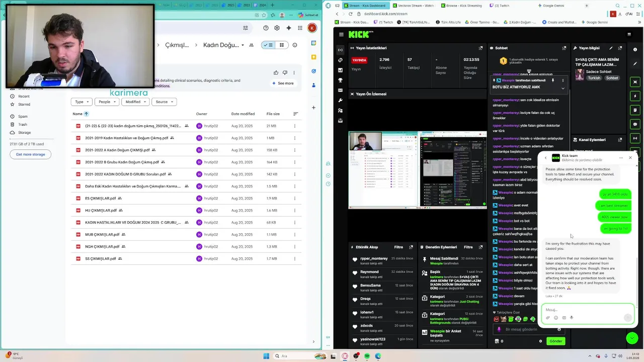Open more actions for ES ÇIKMIŞLAR.pdf
644x362 pixels.
(295, 198)
